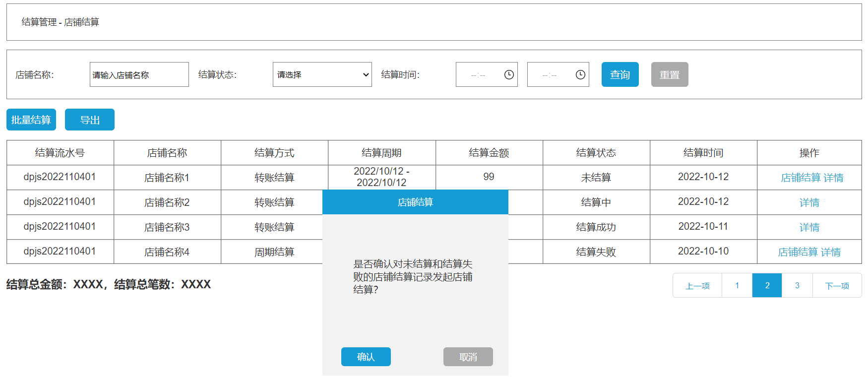868x387 pixels.
Task: Click the start time input field
Action: coord(487,74)
